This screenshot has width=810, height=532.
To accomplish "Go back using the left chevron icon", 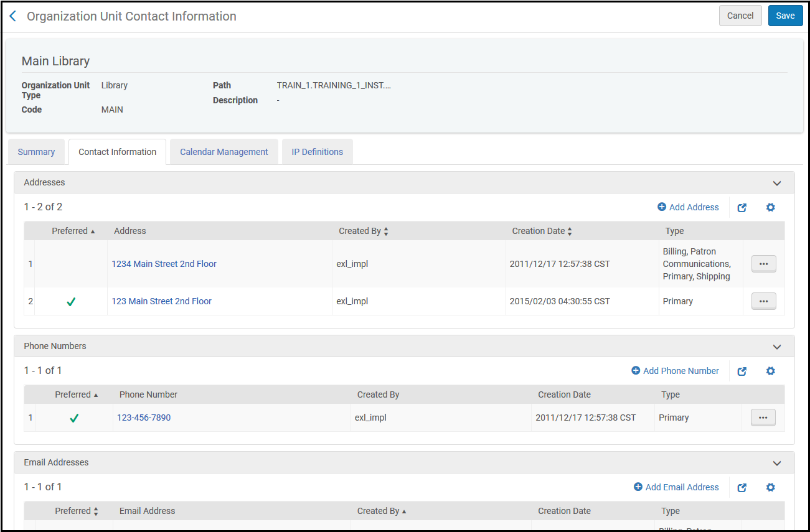I will click(x=12, y=16).
